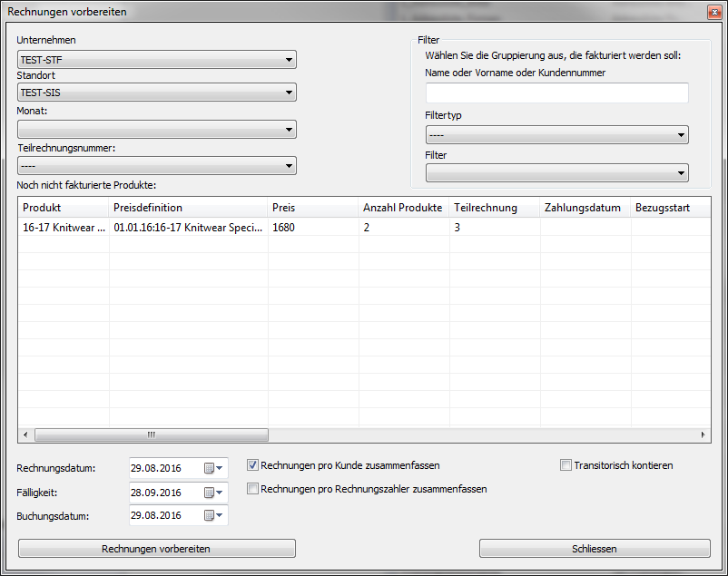The image size is (728, 576).
Task: Open the Standort dropdown
Action: click(156, 93)
